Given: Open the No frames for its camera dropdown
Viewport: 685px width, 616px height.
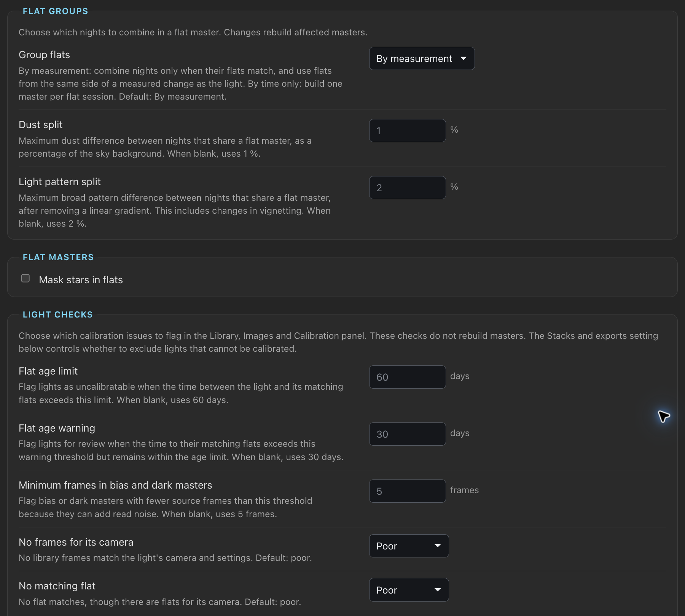Looking at the screenshot, I should coord(409,546).
